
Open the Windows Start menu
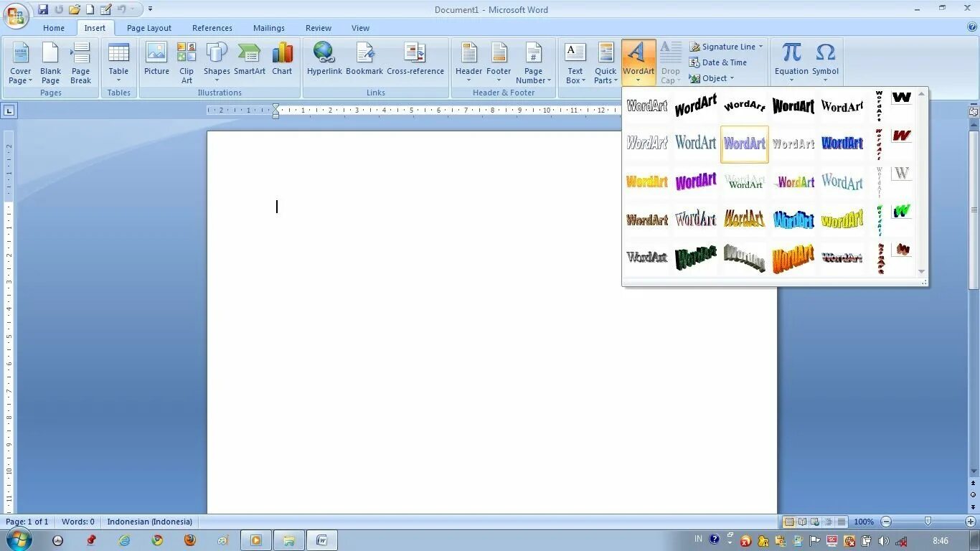[x=19, y=540]
